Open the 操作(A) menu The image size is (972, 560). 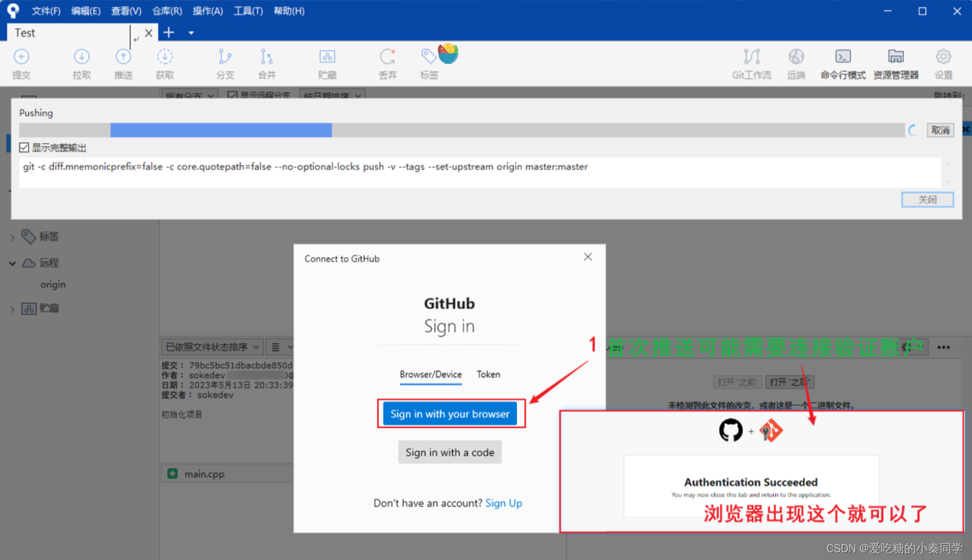pos(208,11)
